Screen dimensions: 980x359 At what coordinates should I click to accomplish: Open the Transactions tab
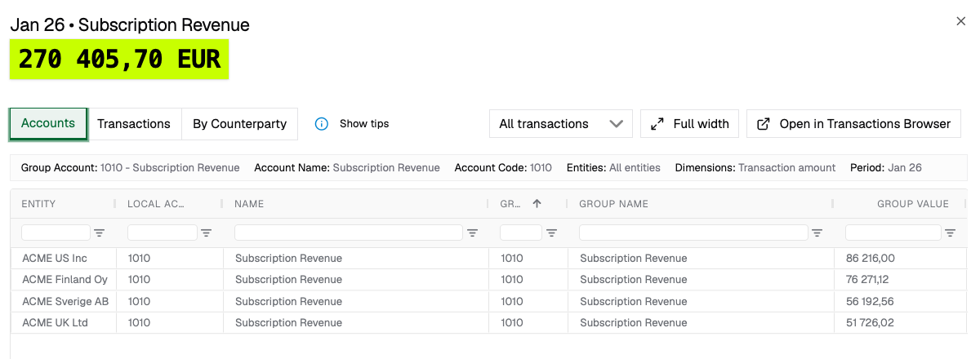[x=134, y=124]
